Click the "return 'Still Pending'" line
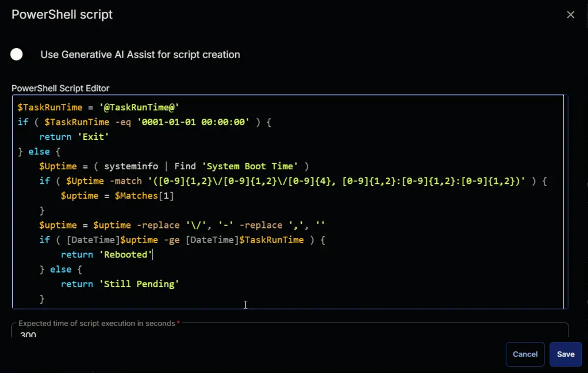 click(120, 284)
